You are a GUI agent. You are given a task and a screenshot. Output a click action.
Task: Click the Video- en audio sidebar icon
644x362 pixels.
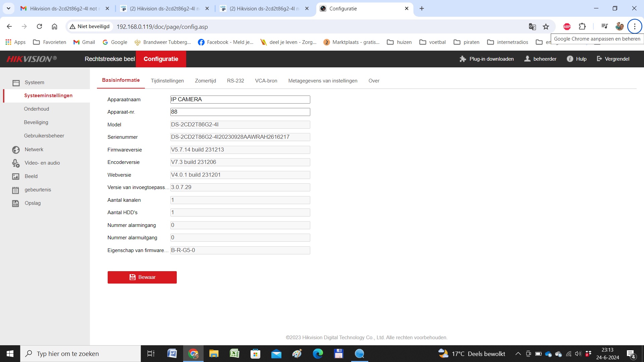16,163
